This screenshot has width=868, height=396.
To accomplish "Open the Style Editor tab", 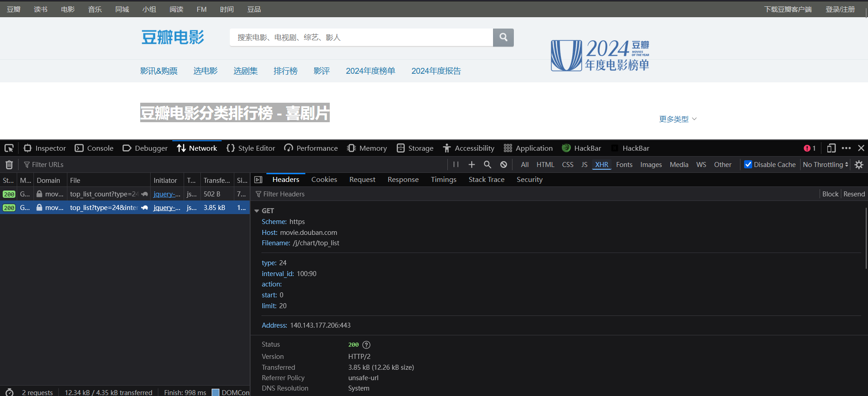I will pos(251,148).
